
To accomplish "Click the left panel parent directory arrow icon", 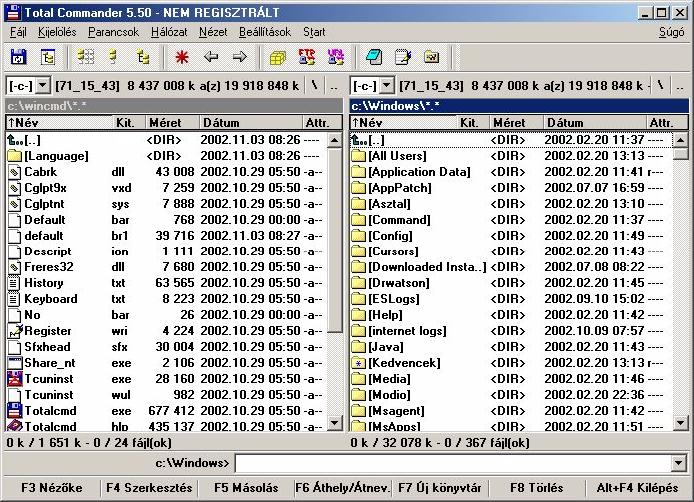I will coord(15,140).
